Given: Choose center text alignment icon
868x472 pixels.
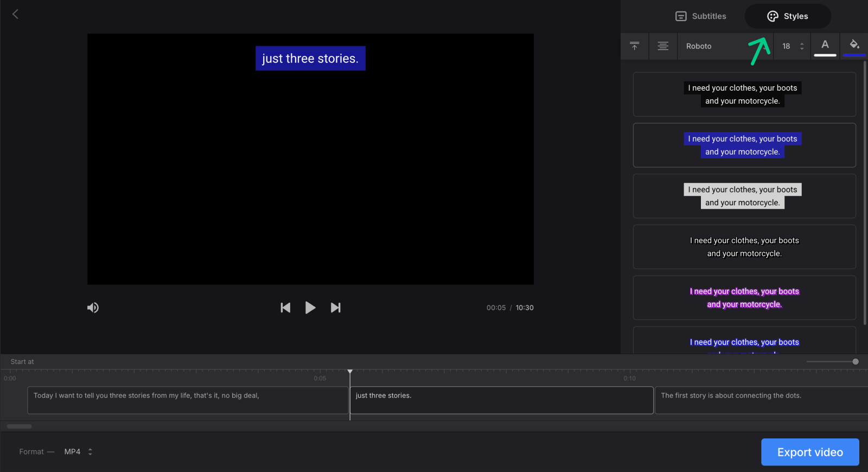Looking at the screenshot, I should click(x=663, y=46).
